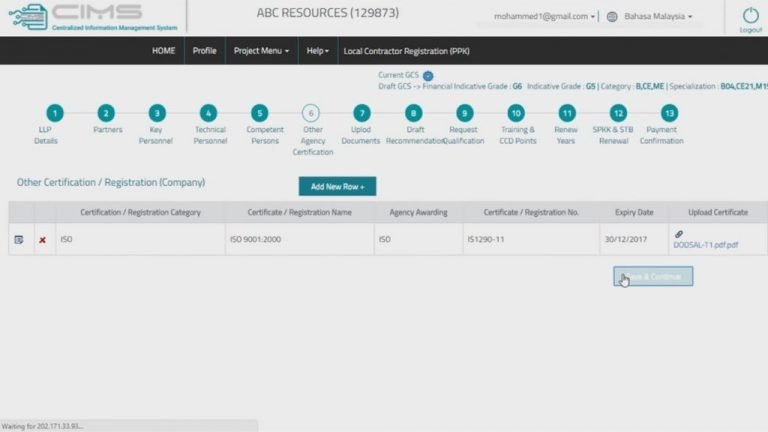Screen dimensions: 768x432
Task: Expand the mohammed1@gmail.com account dropdown
Action: coord(544,17)
